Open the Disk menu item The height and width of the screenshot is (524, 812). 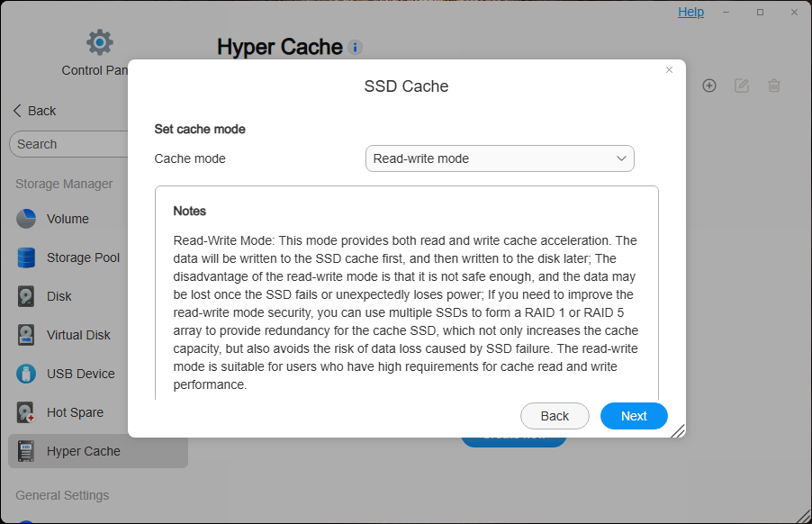tap(59, 296)
